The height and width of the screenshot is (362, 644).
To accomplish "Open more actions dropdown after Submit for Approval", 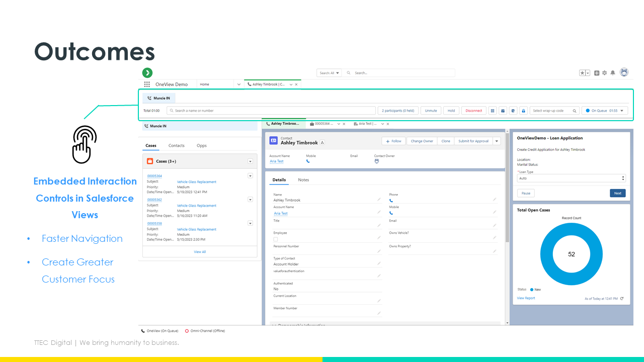I will 497,141.
